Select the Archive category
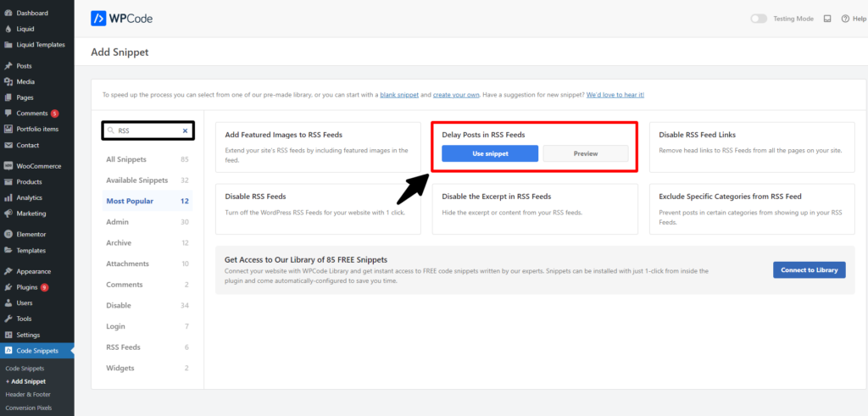The height and width of the screenshot is (416, 868). [x=147, y=243]
